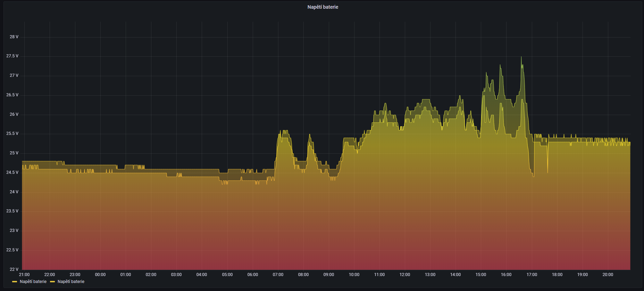644x291 pixels.
Task: Click the 03:00 time axis label
Action: point(176,275)
